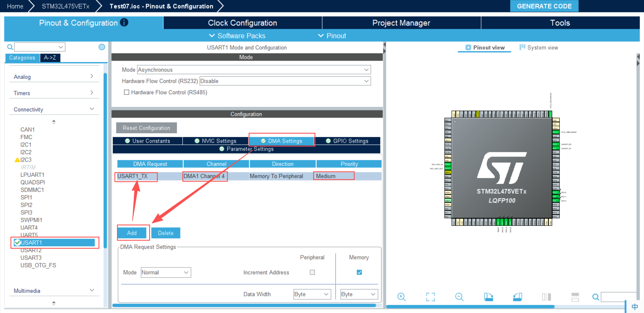Viewport: 644px width, 313px height.
Task: Open the Pinout dropdown menu
Action: click(x=332, y=36)
